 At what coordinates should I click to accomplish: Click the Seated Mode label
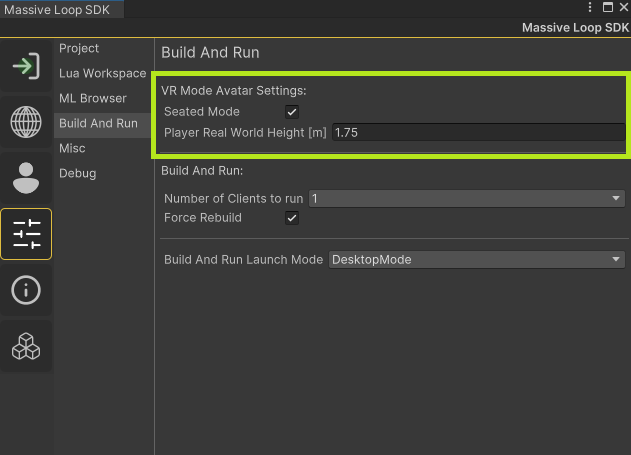pos(202,111)
